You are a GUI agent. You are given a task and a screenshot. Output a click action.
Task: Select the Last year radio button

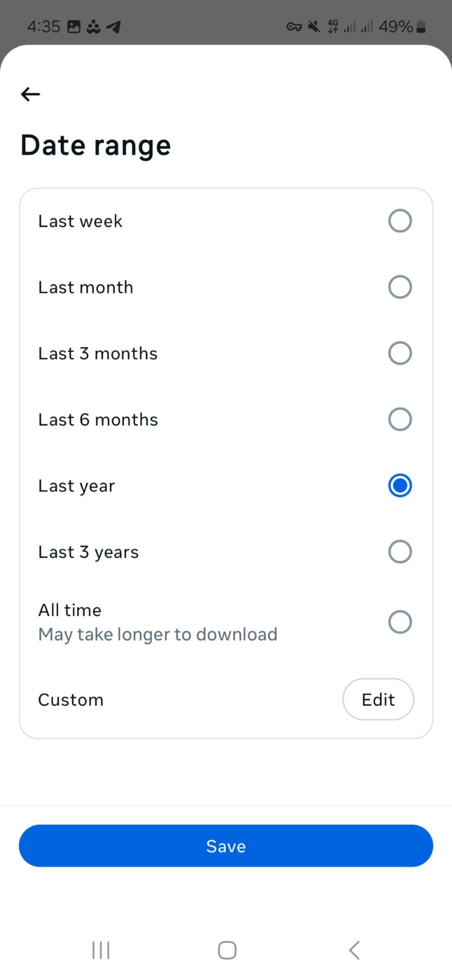pyautogui.click(x=400, y=485)
